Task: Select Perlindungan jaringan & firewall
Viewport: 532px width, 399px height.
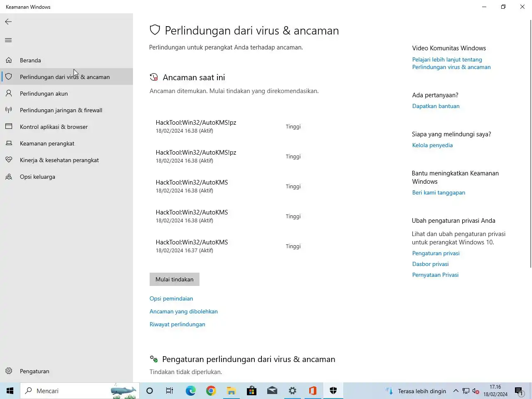Action: coord(66,110)
